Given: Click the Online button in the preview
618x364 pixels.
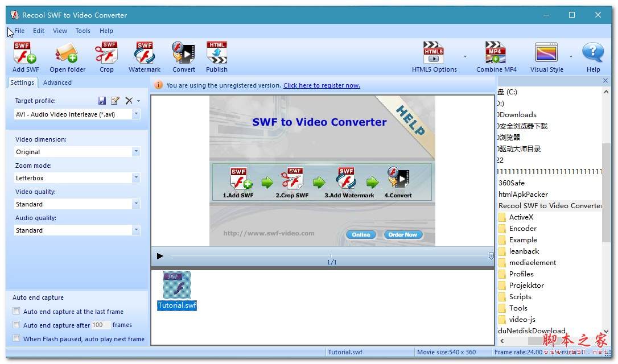Looking at the screenshot, I should (361, 235).
